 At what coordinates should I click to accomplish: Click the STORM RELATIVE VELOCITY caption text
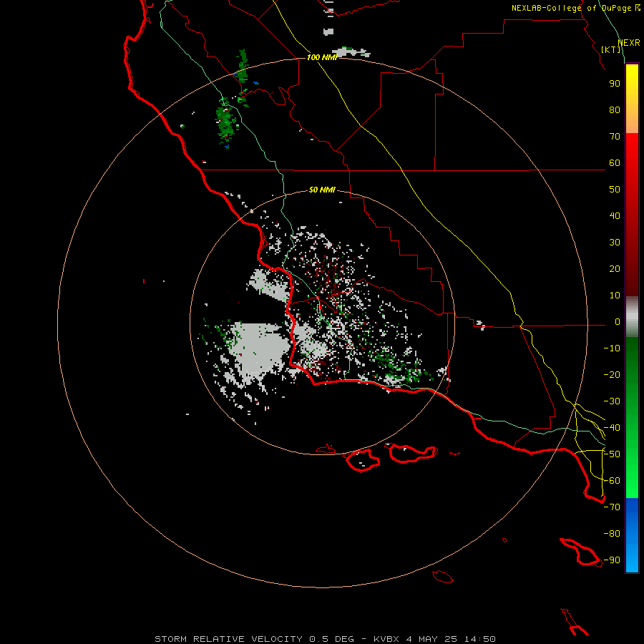pos(228,639)
